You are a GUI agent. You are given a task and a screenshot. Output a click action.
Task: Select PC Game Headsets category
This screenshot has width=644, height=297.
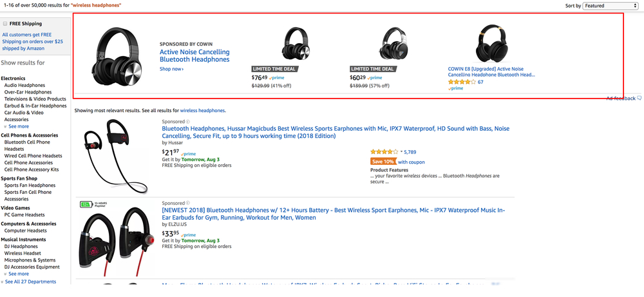(x=24, y=215)
